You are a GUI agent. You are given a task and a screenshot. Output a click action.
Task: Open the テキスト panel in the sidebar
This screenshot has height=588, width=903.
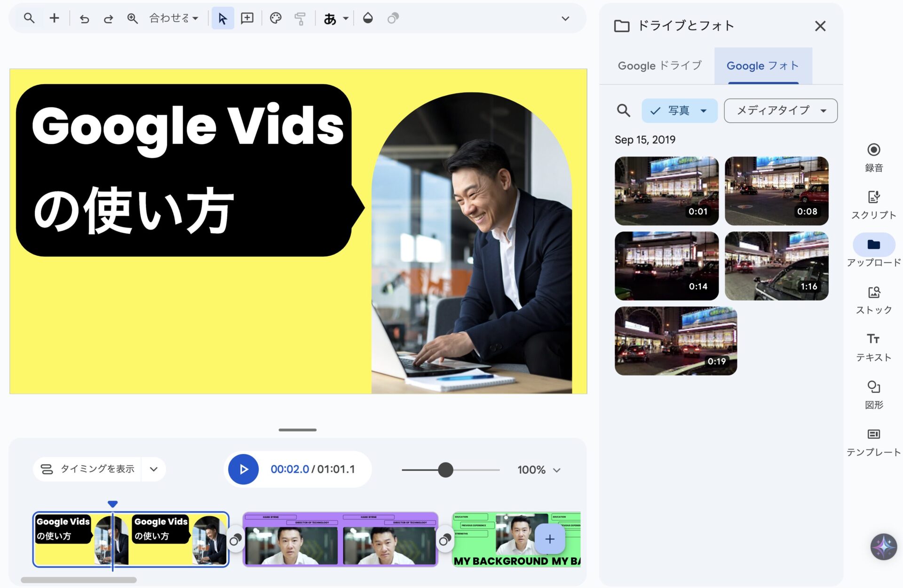pos(873,346)
